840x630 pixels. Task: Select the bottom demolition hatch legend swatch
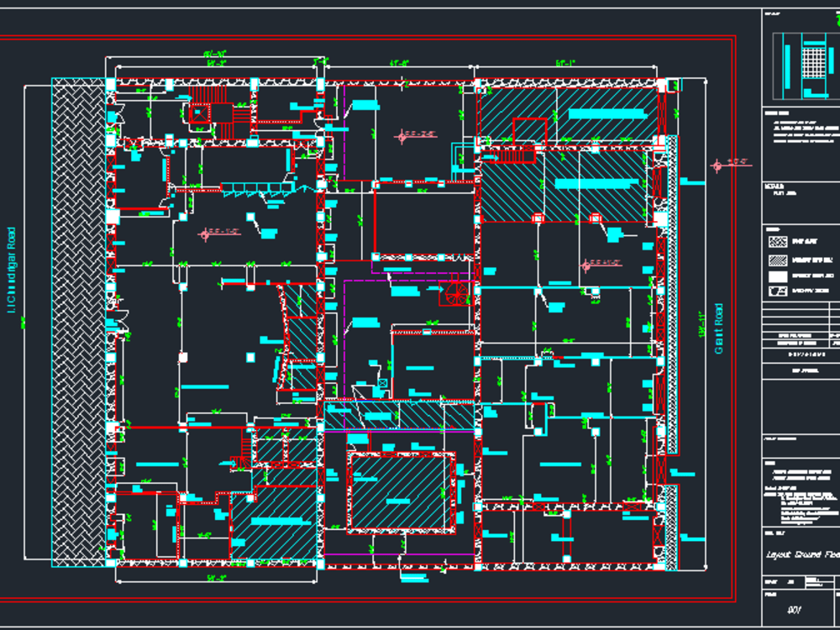779,291
